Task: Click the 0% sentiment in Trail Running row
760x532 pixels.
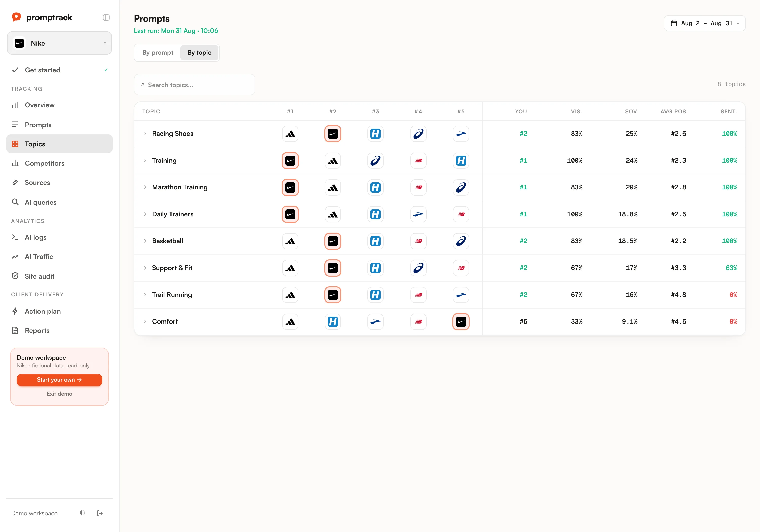Action: click(733, 295)
